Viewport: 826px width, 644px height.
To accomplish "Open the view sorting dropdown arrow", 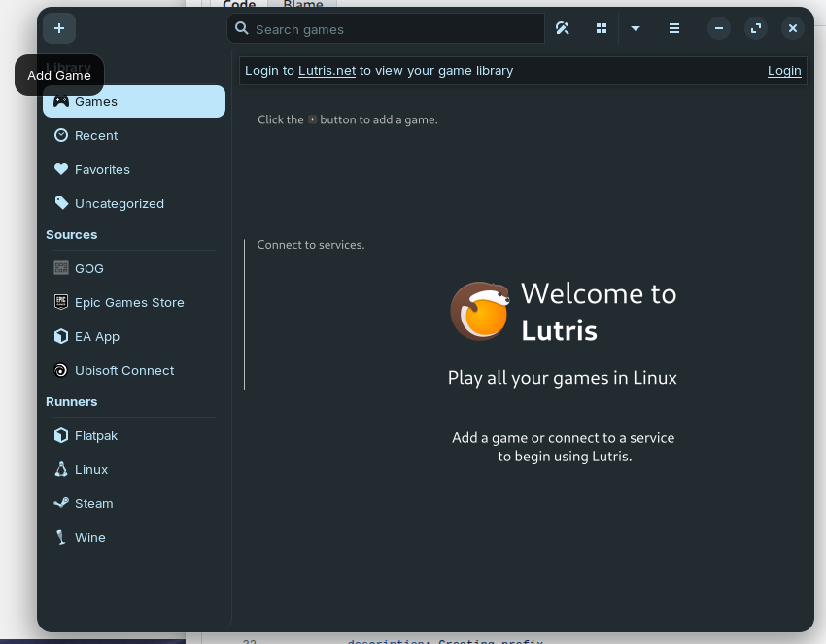I will (x=636, y=28).
